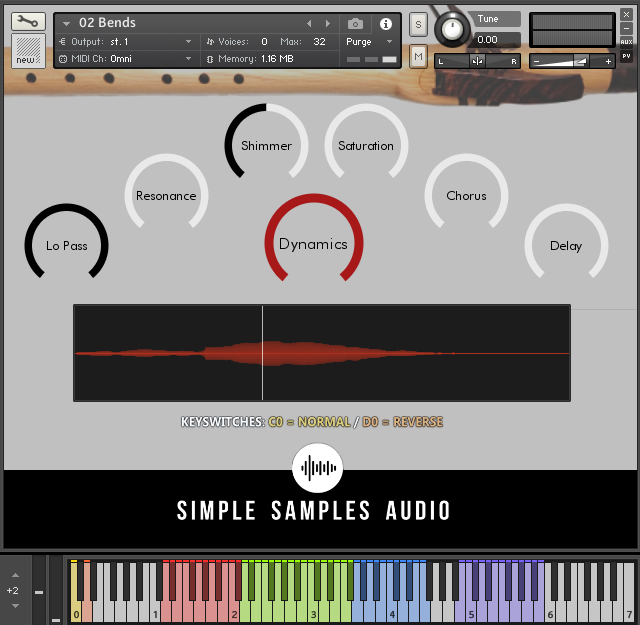Screen dimensions: 640x625
Task: Click the volume slider
Action: pyautogui.click(x=572, y=61)
